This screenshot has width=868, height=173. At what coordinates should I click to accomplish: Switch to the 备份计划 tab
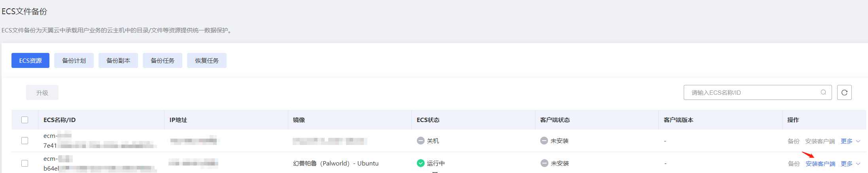coord(74,60)
